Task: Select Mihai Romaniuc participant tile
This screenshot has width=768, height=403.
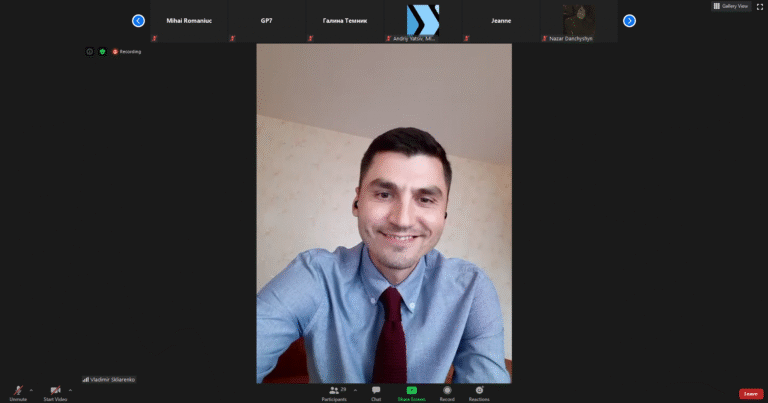Action: [188, 21]
